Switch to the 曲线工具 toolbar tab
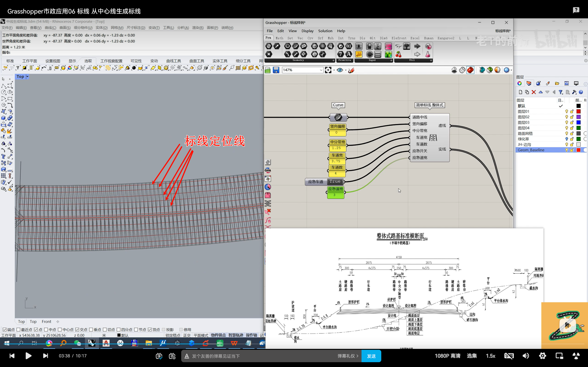The height and width of the screenshot is (367, 588). point(173,61)
